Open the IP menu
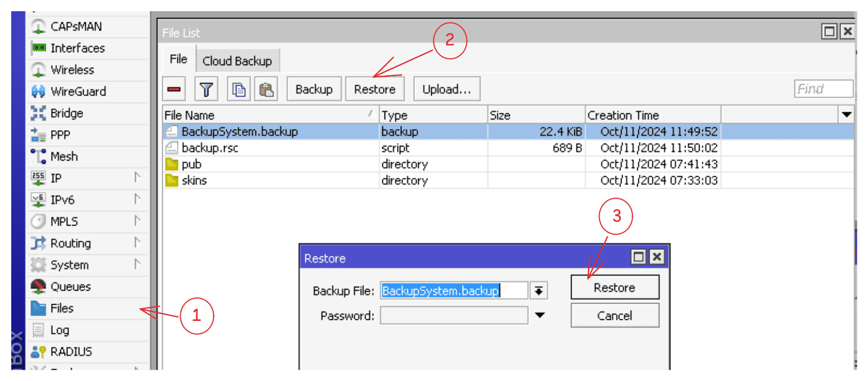 [56, 178]
